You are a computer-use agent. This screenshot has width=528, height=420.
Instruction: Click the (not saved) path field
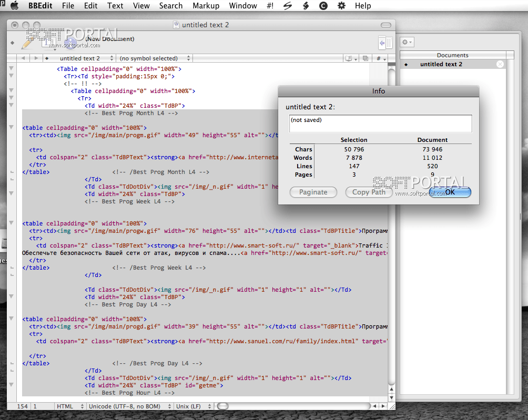[380, 124]
